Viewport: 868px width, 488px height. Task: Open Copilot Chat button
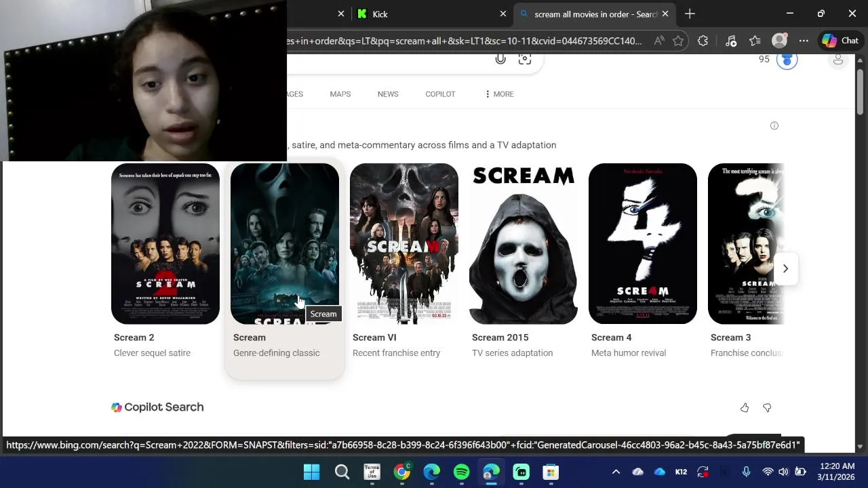[840, 41]
